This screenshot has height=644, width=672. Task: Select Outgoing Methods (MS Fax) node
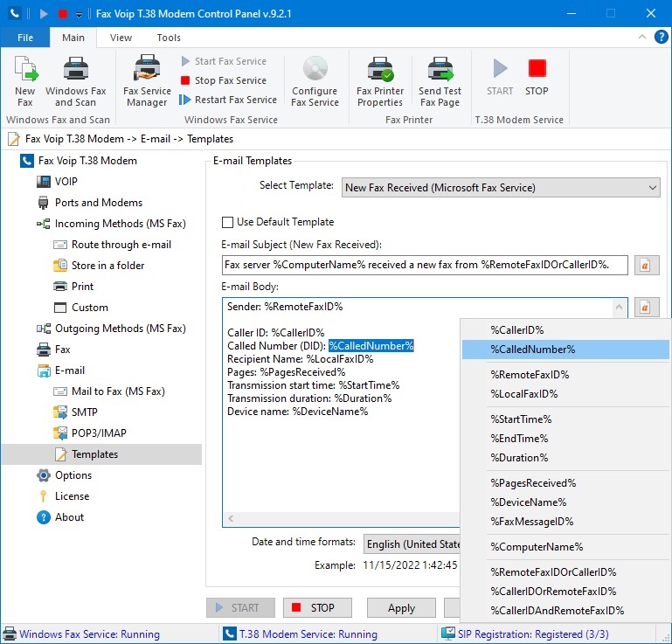click(x=112, y=329)
